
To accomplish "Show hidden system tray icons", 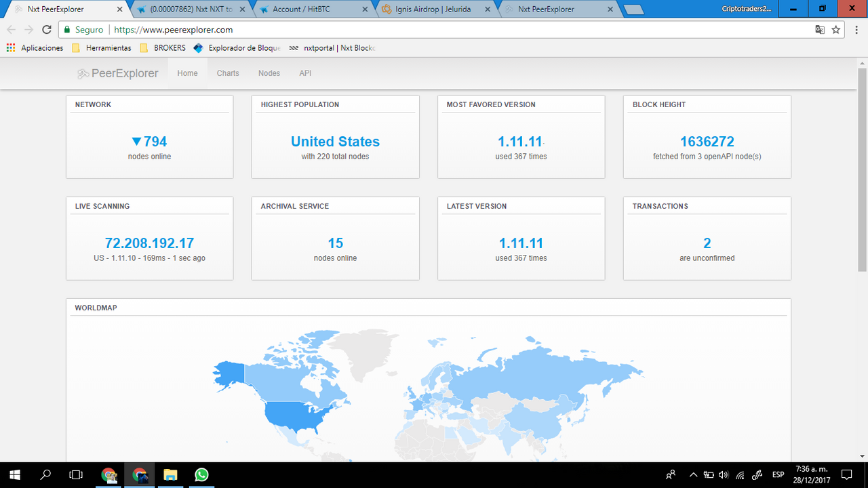I will click(693, 474).
